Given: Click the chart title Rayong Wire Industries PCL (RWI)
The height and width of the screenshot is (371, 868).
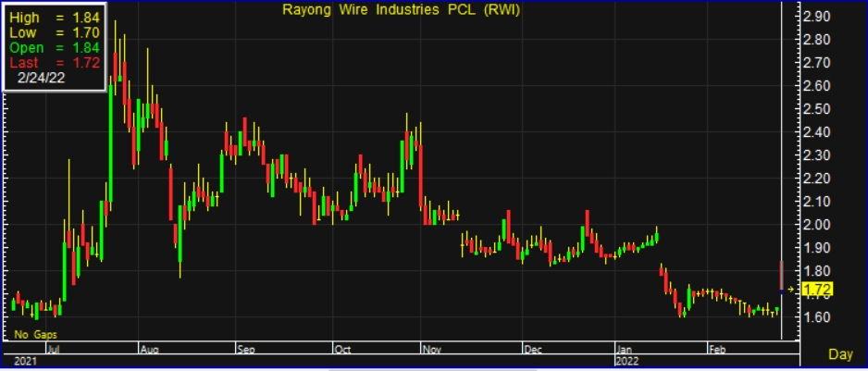Looking at the screenshot, I should click(x=402, y=10).
